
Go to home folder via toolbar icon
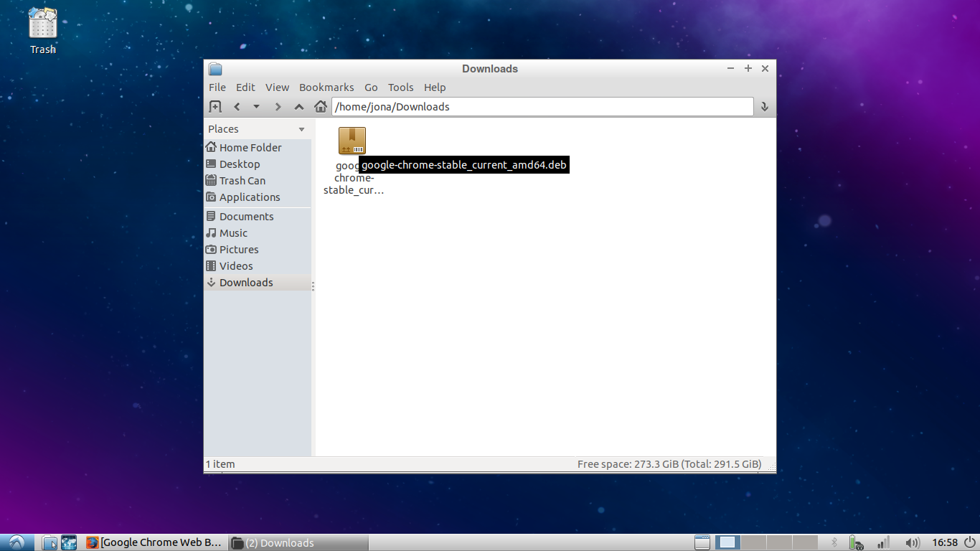[x=321, y=107]
